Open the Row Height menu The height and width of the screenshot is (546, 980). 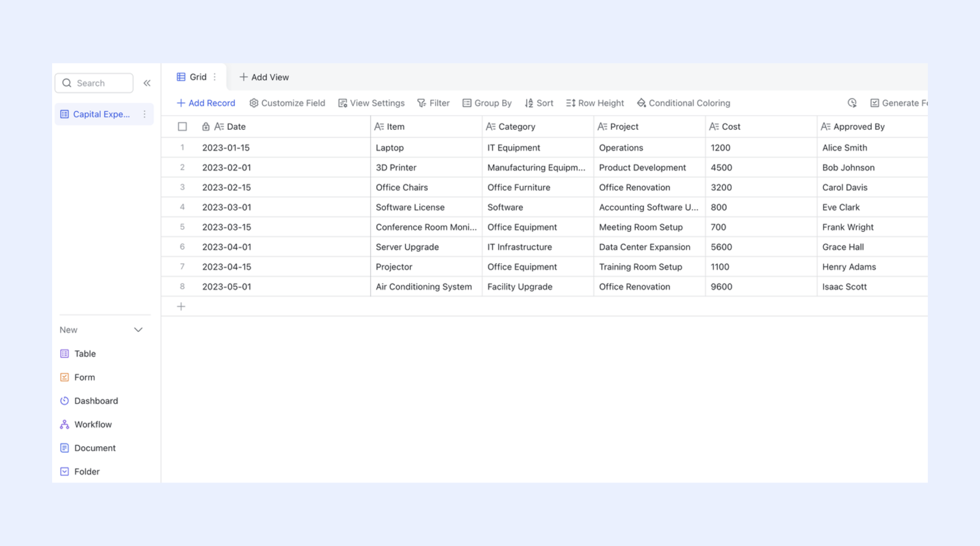(595, 103)
